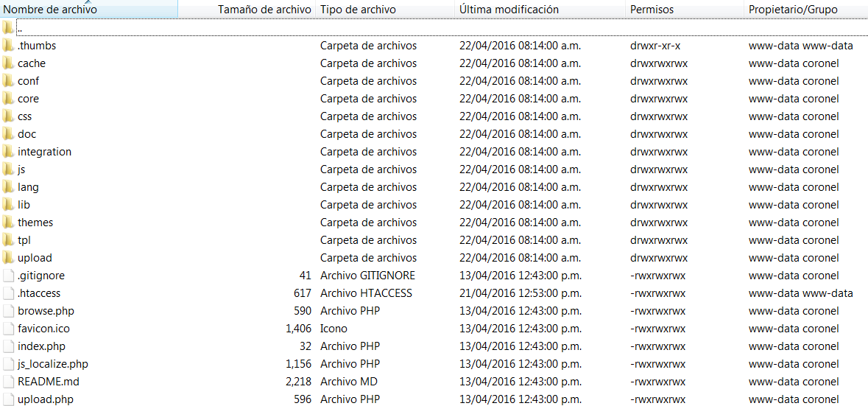The height and width of the screenshot is (406, 868).
Task: Select the integration folder icon
Action: tap(8, 152)
